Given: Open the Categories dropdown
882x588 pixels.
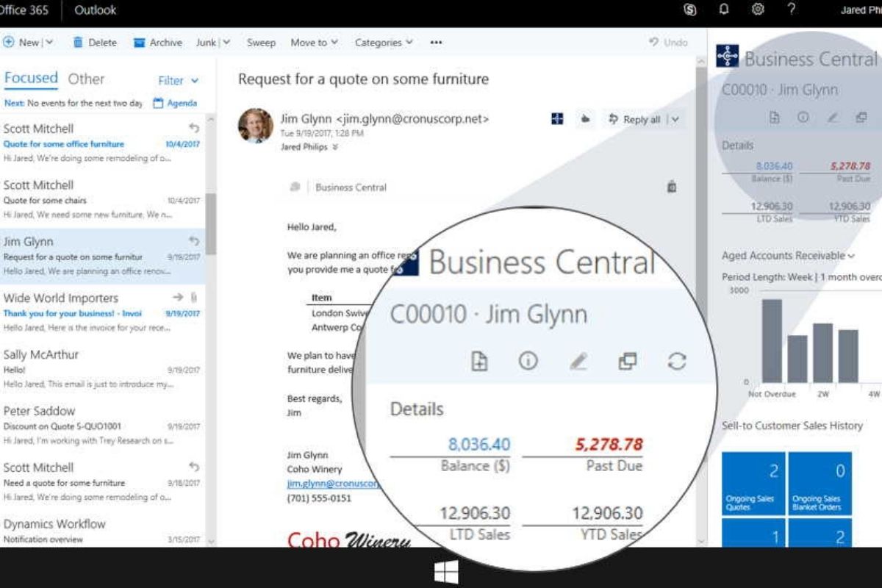Looking at the screenshot, I should (384, 43).
